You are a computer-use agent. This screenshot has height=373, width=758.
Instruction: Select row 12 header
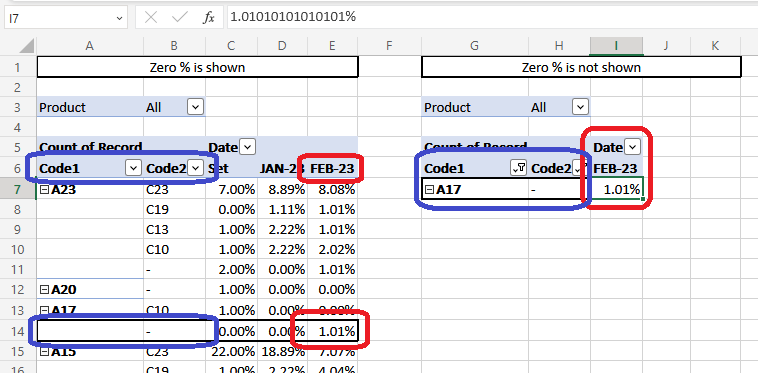tap(18, 290)
